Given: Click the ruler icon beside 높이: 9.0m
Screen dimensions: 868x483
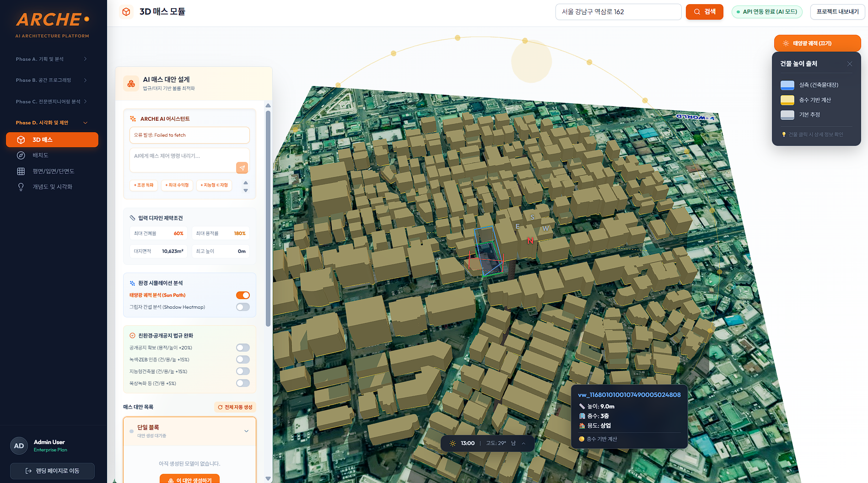Looking at the screenshot, I should [x=582, y=407].
